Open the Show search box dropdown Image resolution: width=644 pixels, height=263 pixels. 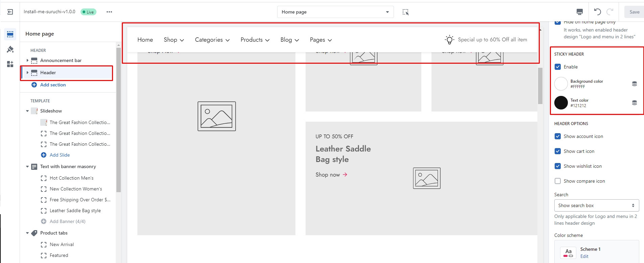pyautogui.click(x=596, y=205)
